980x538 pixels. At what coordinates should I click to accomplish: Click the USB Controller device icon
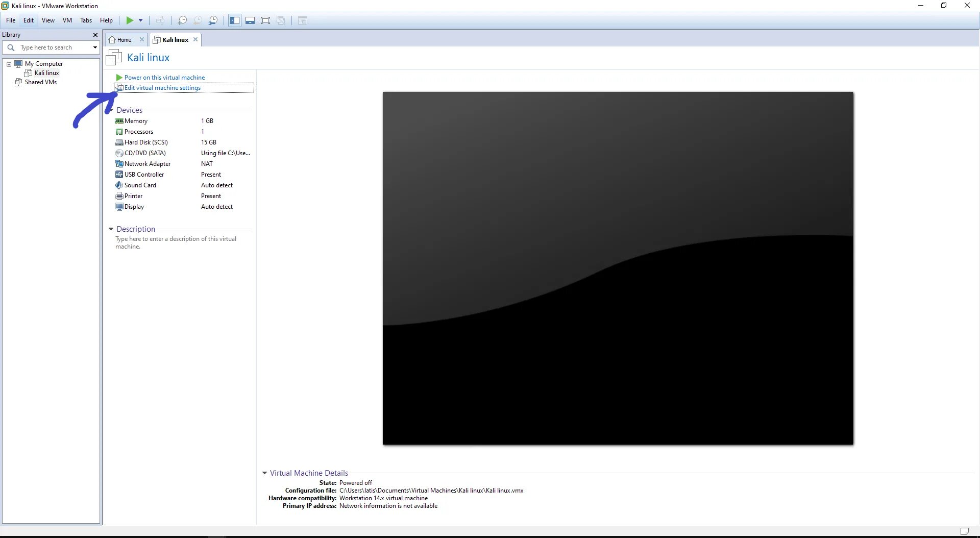(119, 175)
